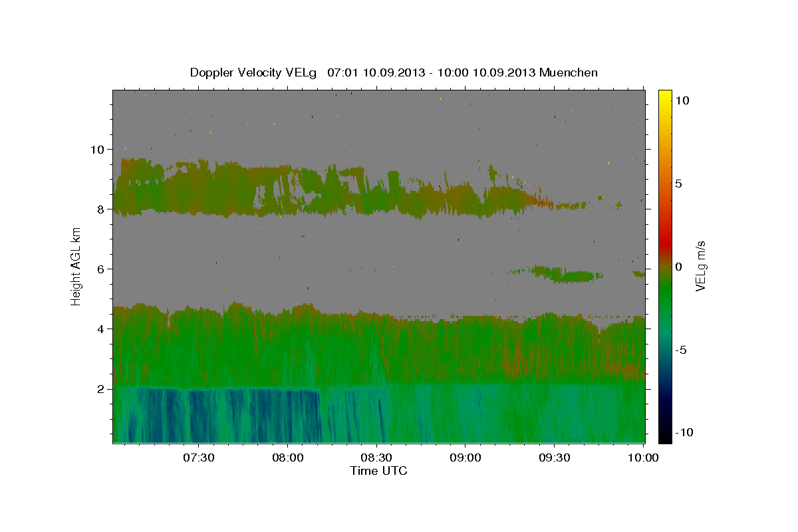Click the 09:30 time tick label
Viewport: 798px width, 532px height.
pyautogui.click(x=554, y=458)
